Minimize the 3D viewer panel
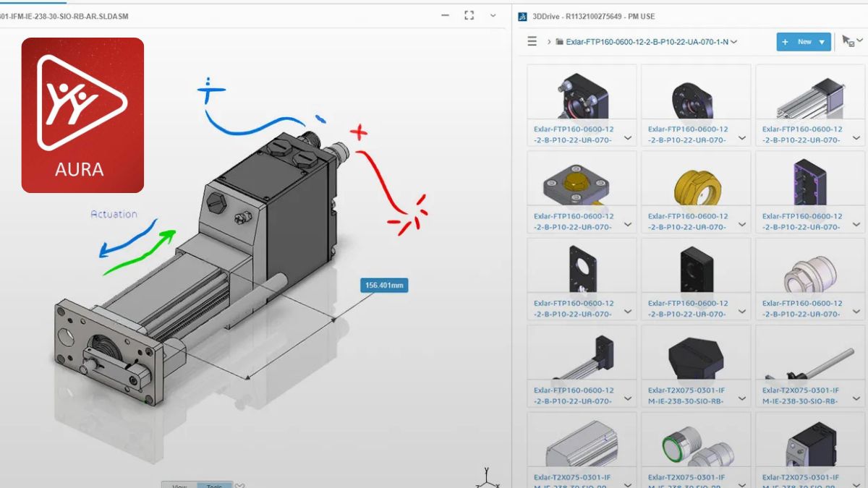Image resolution: width=868 pixels, height=488 pixels. click(x=444, y=14)
